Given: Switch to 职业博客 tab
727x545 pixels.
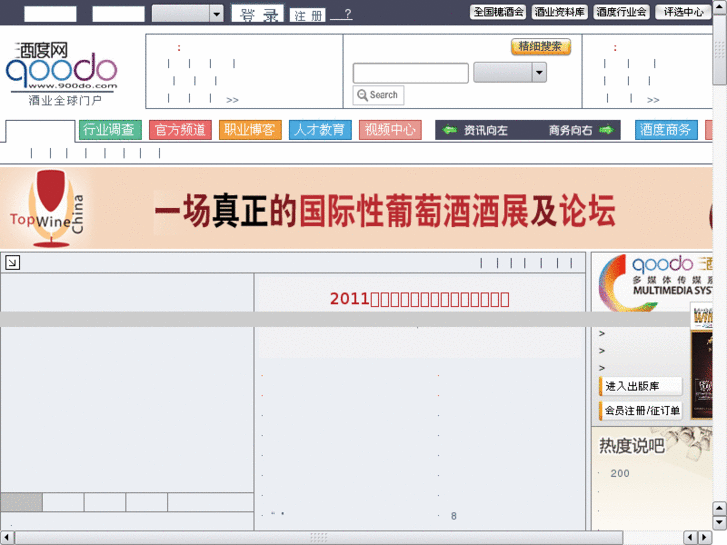Looking at the screenshot, I should pyautogui.click(x=250, y=129).
